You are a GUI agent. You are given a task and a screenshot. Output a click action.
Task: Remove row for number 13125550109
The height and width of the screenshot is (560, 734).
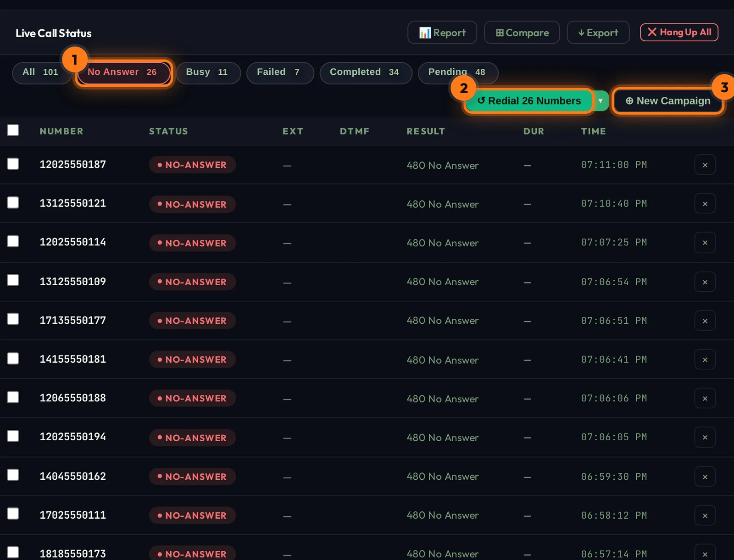[705, 282]
